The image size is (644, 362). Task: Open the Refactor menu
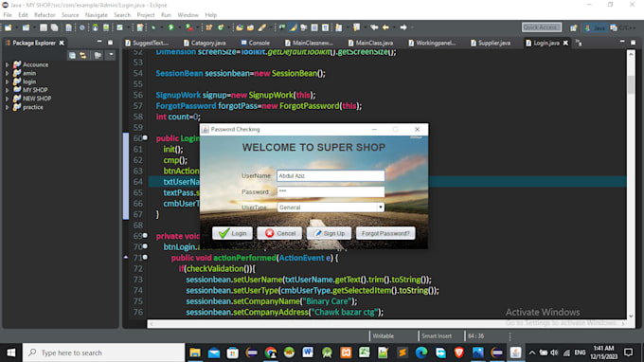click(45, 15)
